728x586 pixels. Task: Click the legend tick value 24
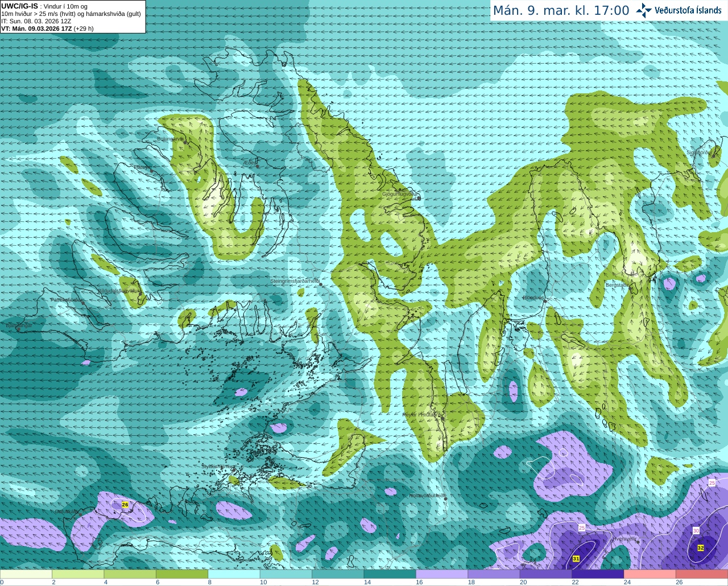point(627,582)
